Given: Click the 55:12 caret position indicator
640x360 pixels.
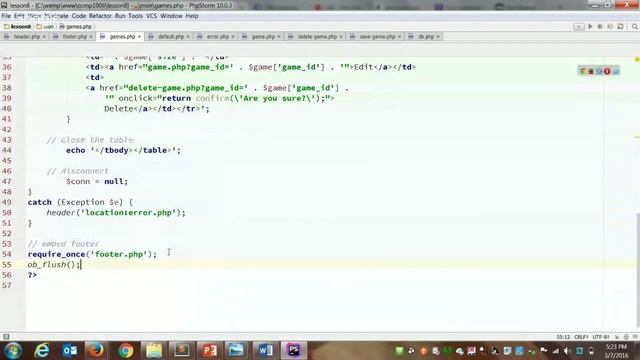Looking at the screenshot, I should (x=563, y=337).
